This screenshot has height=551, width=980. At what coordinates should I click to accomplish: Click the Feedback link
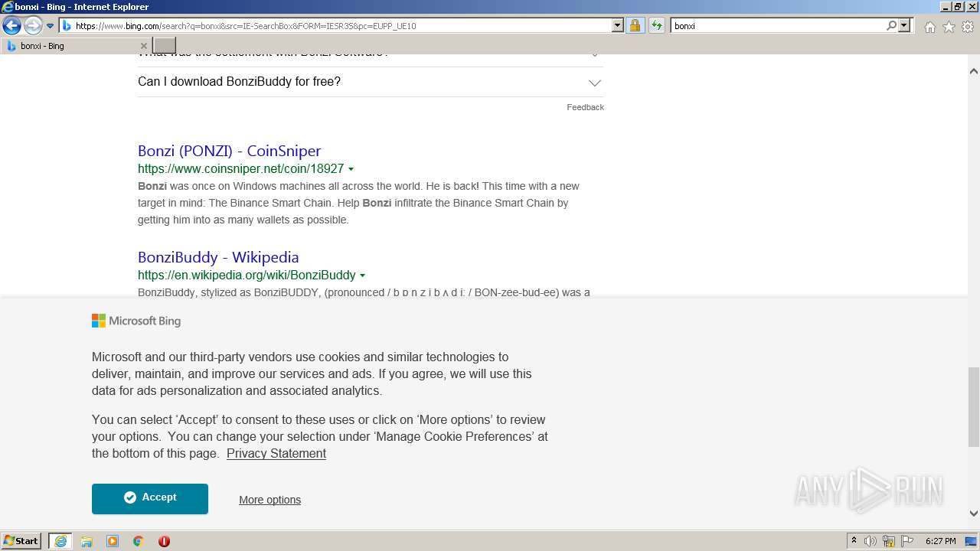point(585,107)
